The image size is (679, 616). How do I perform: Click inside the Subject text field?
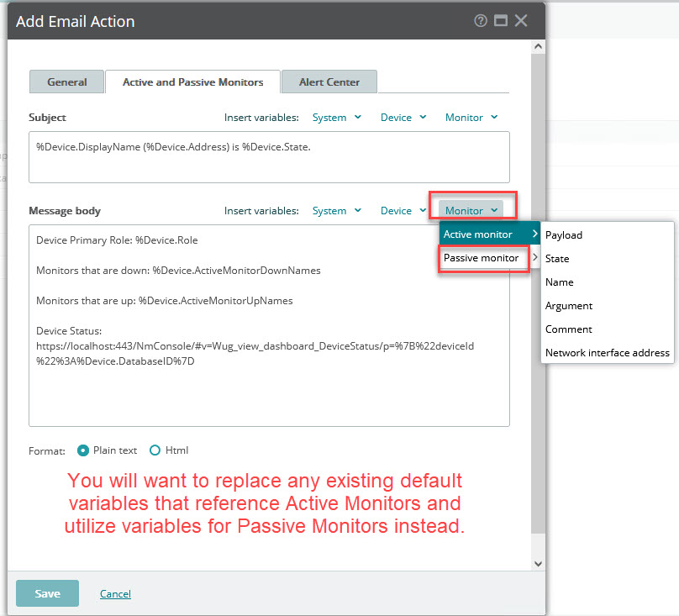[x=269, y=155]
